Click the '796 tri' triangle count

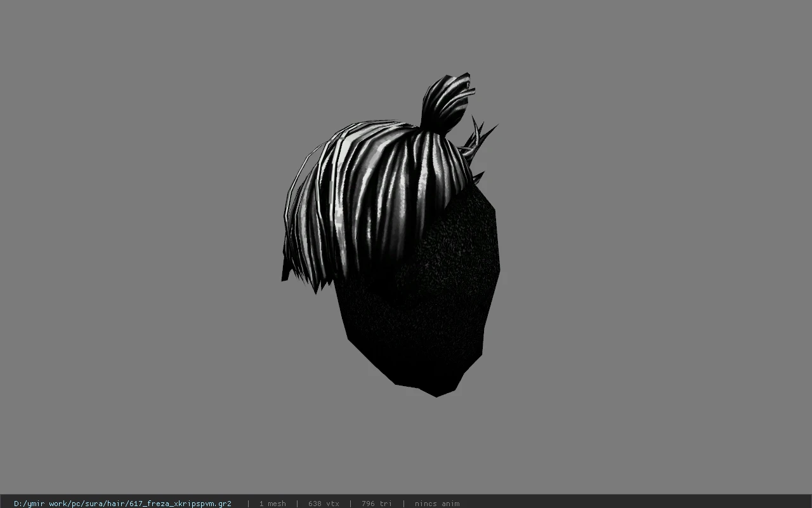click(377, 504)
